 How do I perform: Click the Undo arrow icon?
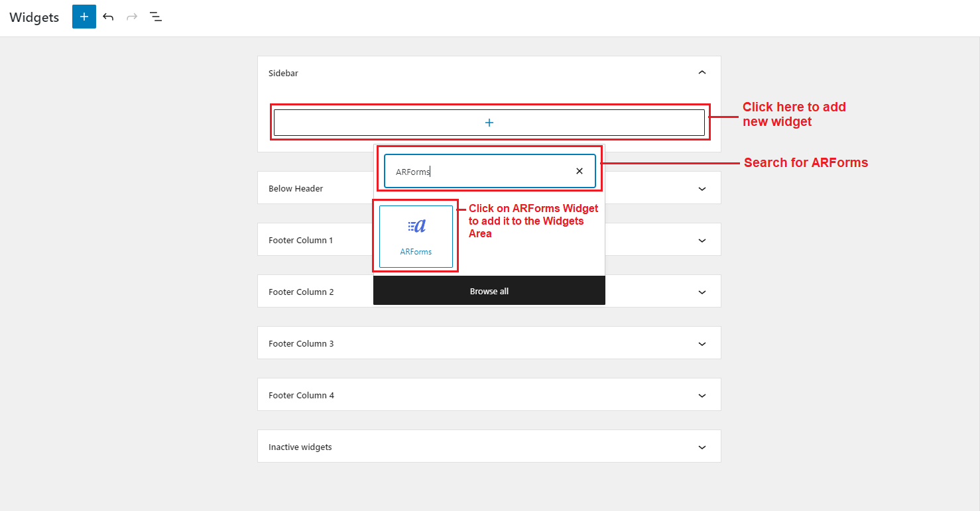click(108, 17)
